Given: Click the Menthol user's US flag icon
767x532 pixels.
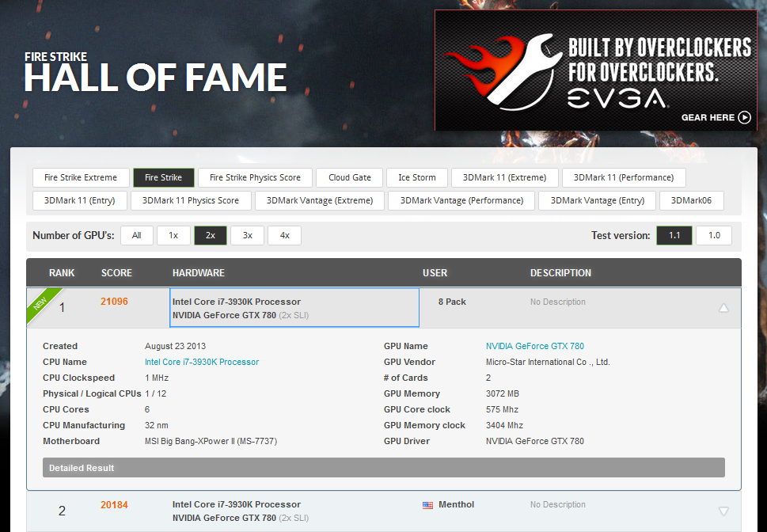Looking at the screenshot, I should point(427,505).
